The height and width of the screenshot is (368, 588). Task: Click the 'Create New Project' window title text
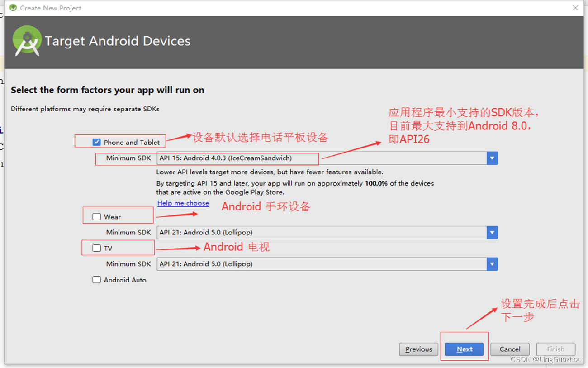pyautogui.click(x=51, y=8)
